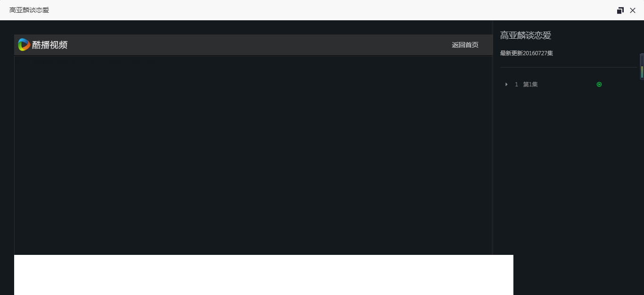
Task: Click the side panel title 高亚麟谈恋爱
Action: click(526, 35)
